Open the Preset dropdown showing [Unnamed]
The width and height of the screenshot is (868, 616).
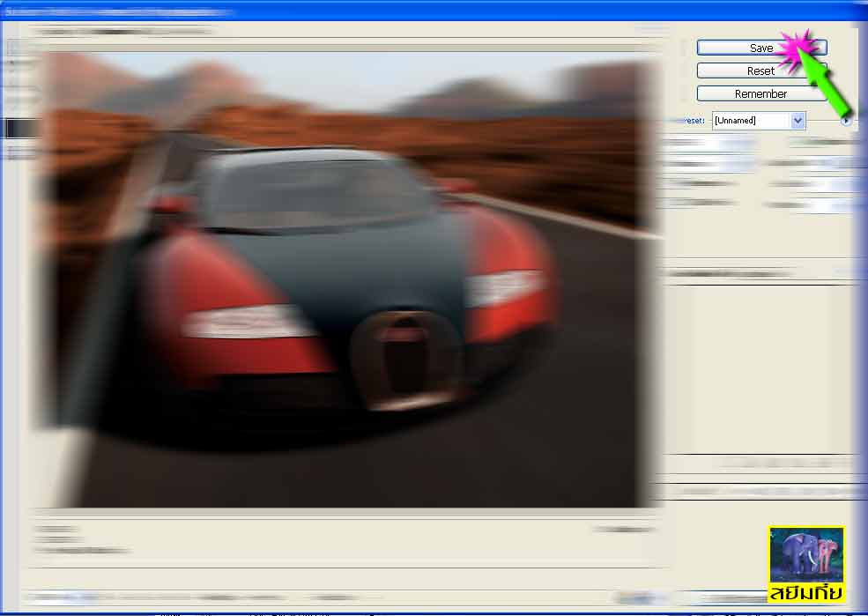759,121
